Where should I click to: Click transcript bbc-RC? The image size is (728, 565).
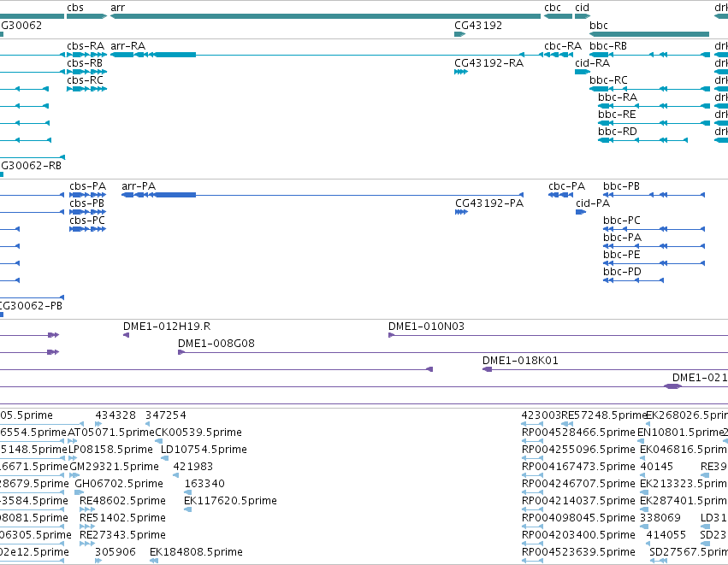pyautogui.click(x=609, y=80)
